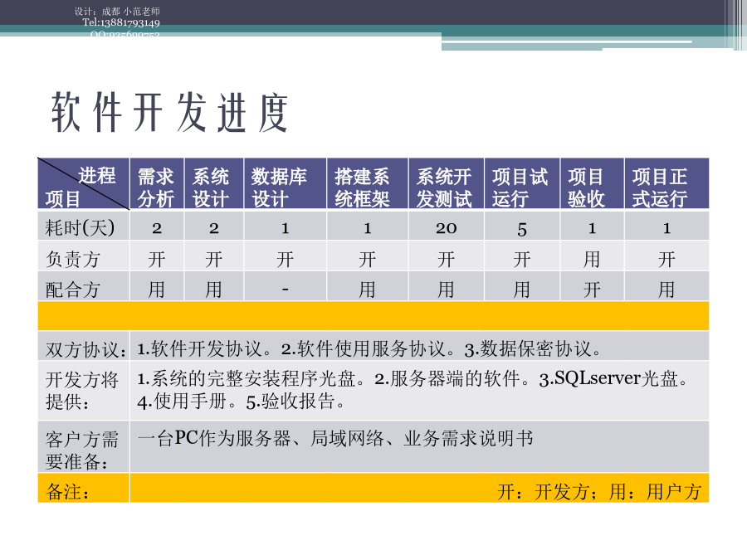Select the agreements line starting "1.软件开发协议"

[369, 349]
